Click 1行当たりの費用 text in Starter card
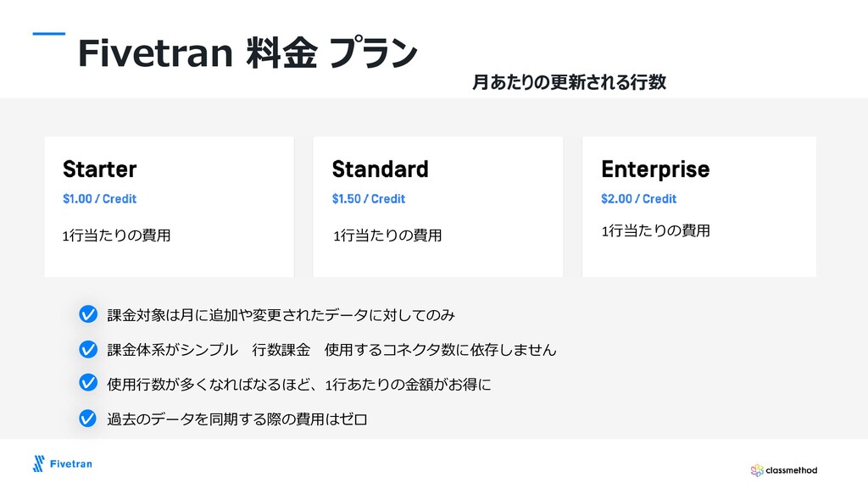This screenshot has width=868, height=488. pyautogui.click(x=116, y=236)
